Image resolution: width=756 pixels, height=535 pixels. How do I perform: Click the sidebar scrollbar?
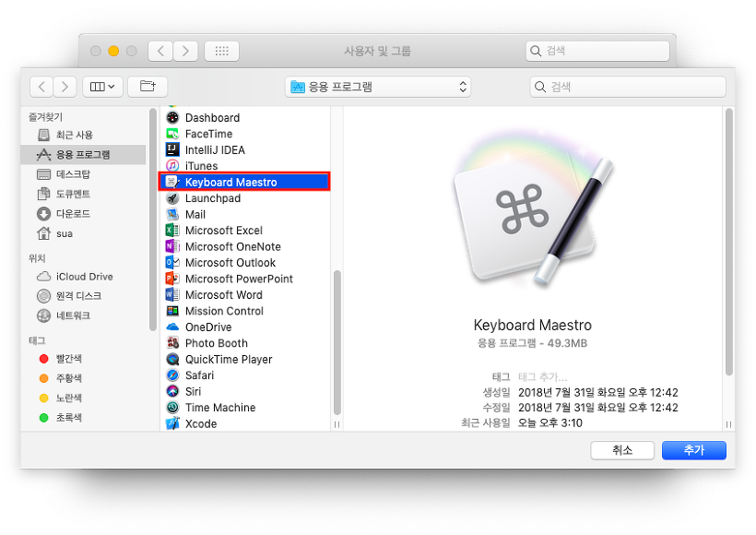click(x=153, y=220)
